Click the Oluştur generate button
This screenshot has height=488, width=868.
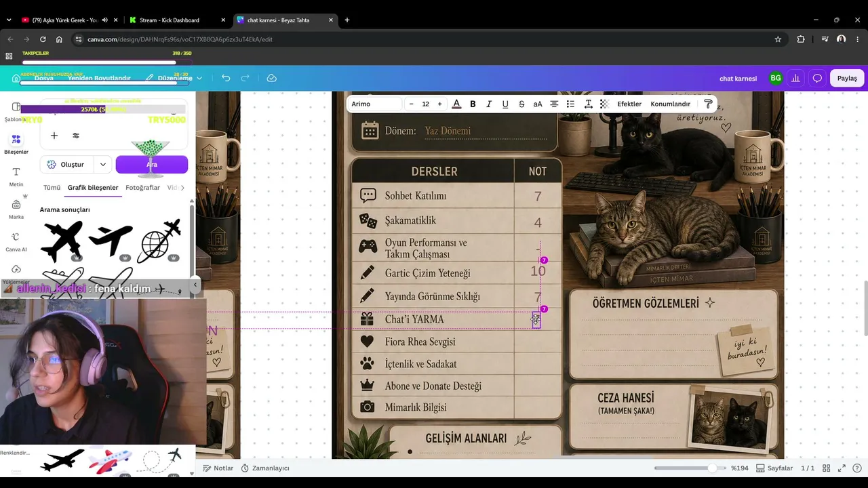[x=67, y=165]
